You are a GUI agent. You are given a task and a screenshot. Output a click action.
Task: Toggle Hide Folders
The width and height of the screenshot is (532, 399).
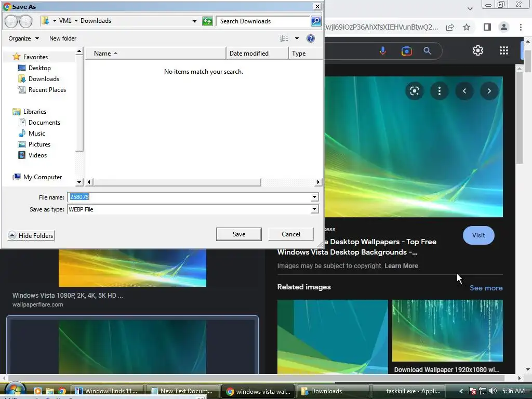tap(31, 235)
